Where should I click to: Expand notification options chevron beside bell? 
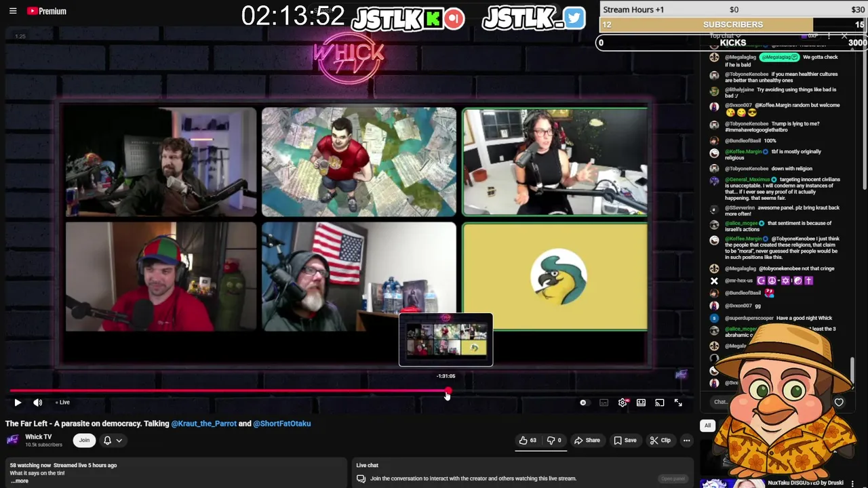pos(119,441)
